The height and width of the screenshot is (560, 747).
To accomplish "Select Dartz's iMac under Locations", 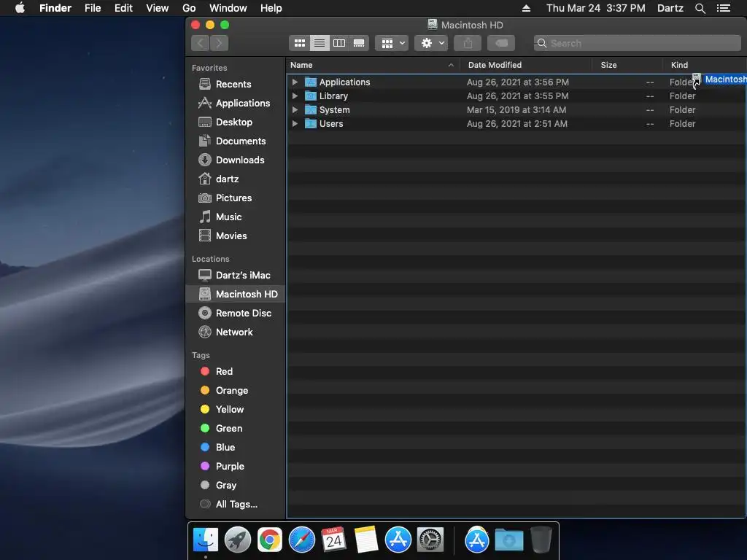I will 236,275.
